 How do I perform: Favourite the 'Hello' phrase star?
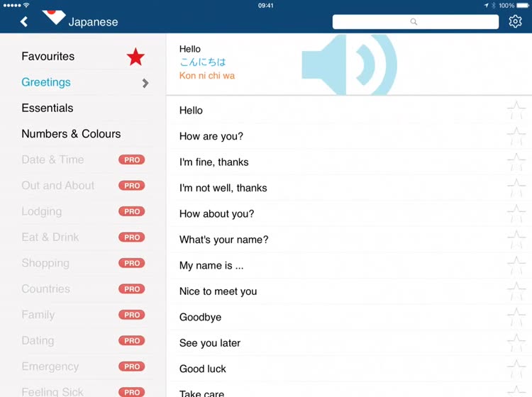(516, 111)
